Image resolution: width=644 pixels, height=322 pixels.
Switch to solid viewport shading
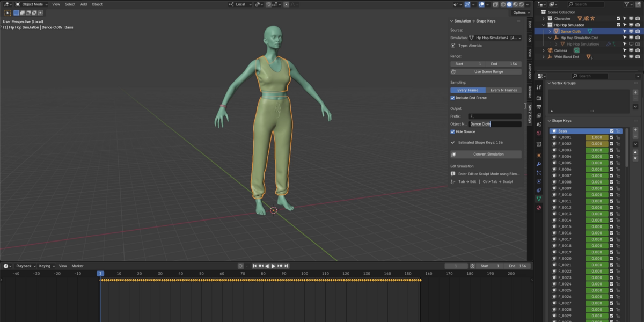509,4
